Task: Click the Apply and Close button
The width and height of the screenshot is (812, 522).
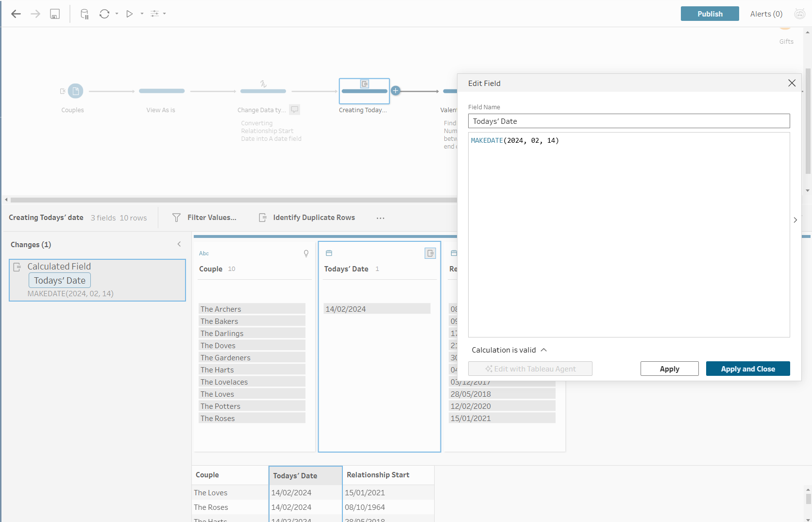Action: click(747, 369)
